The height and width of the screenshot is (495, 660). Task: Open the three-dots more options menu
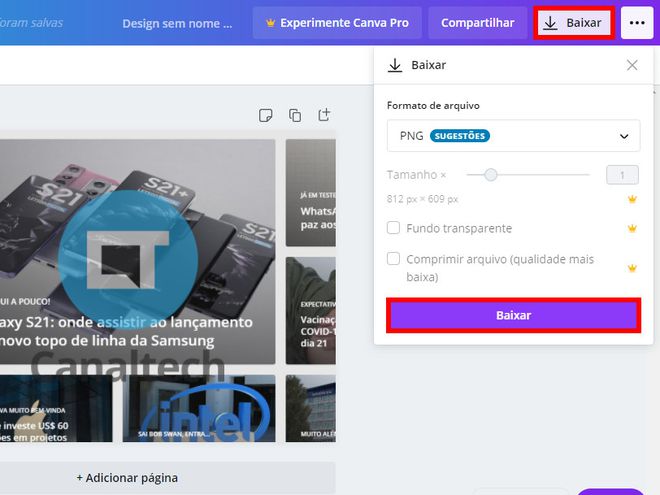[637, 23]
